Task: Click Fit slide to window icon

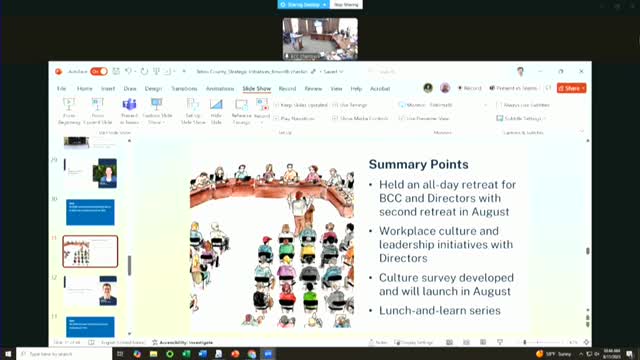Action: [586, 342]
